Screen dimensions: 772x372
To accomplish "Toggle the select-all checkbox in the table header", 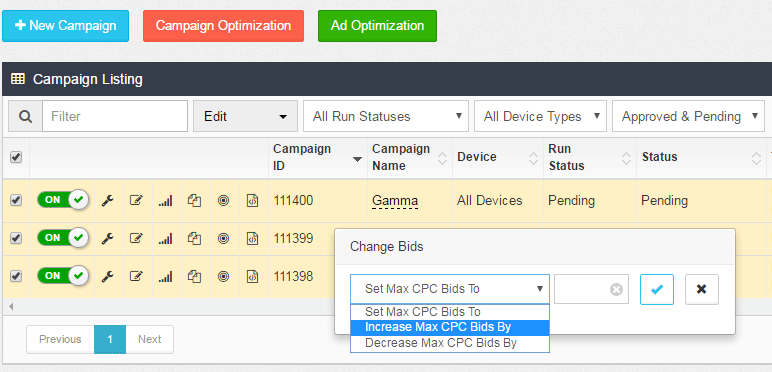I will click(16, 157).
